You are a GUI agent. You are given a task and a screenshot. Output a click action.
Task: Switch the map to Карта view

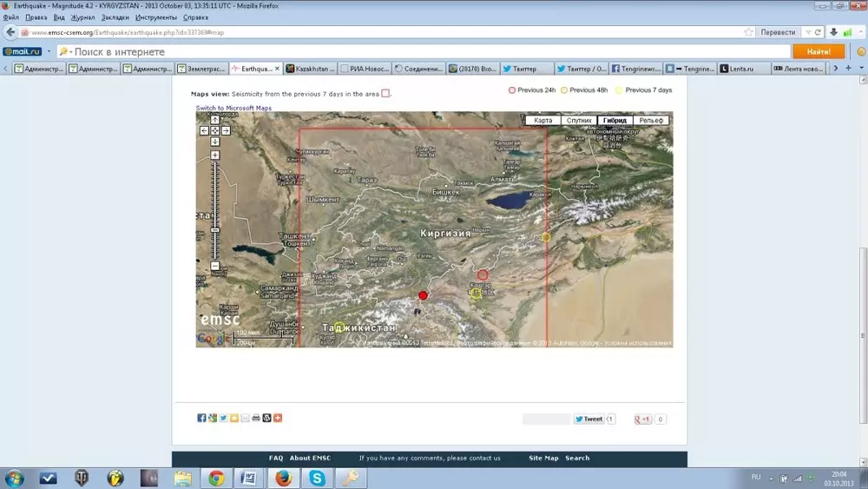pos(543,121)
